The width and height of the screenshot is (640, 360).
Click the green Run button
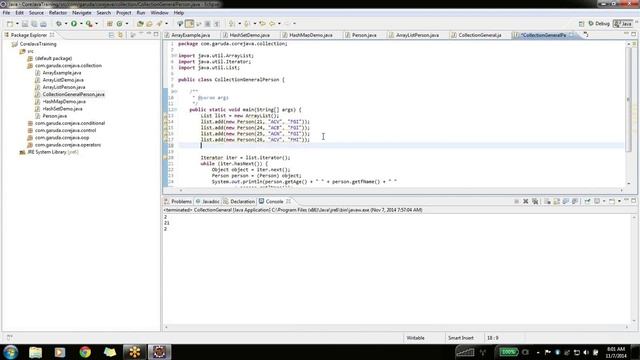point(74,24)
